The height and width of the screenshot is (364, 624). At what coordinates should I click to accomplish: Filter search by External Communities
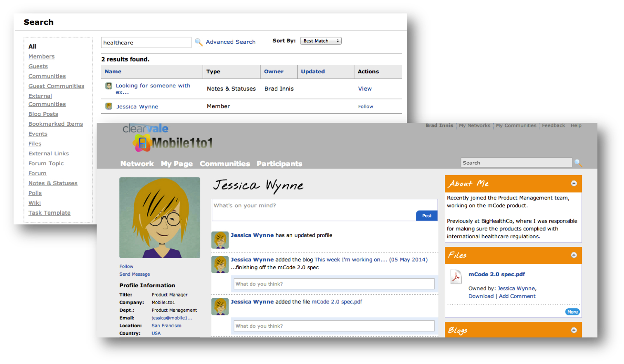coord(47,100)
